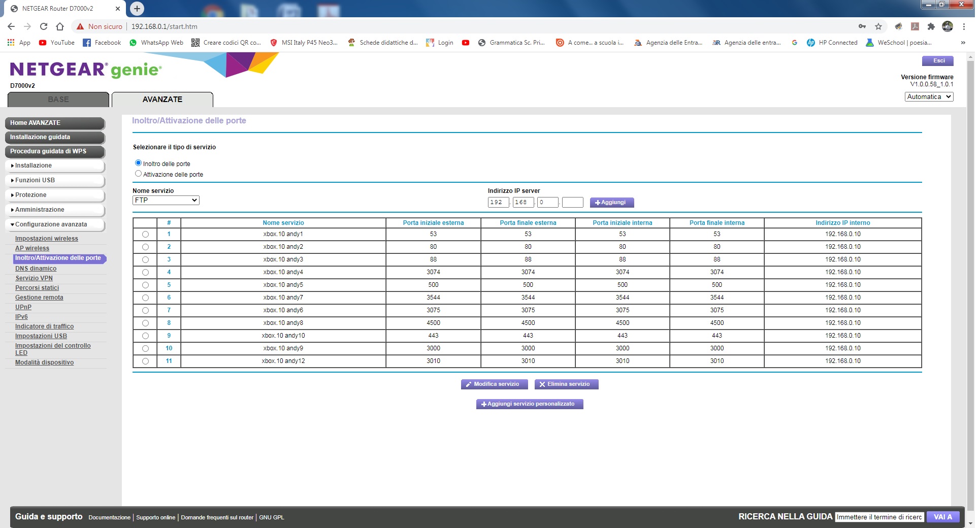980x528 pixels.
Task: Select the radio button for row 11
Action: tap(146, 361)
